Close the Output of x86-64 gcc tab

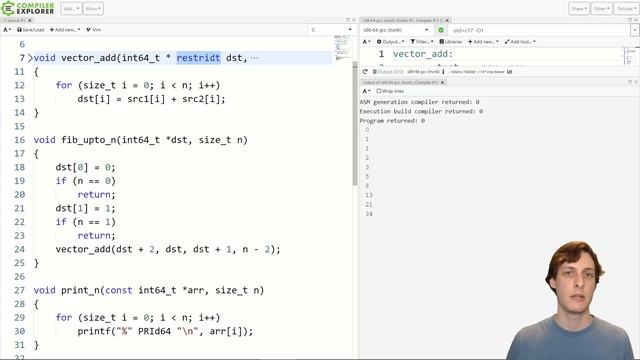[x=442, y=82]
